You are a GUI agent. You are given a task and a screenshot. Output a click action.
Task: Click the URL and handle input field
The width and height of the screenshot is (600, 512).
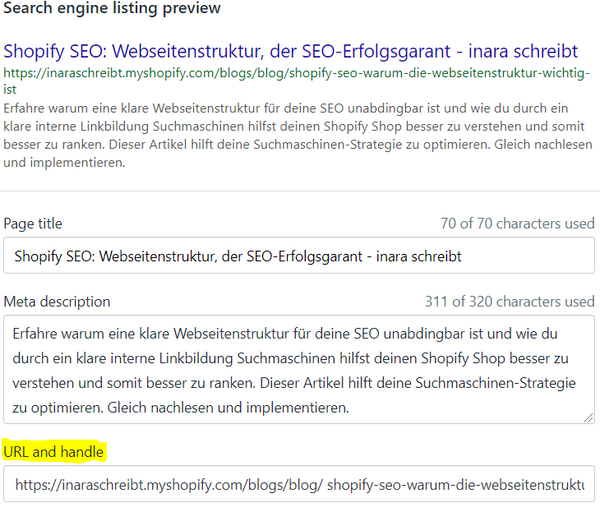pos(299,484)
